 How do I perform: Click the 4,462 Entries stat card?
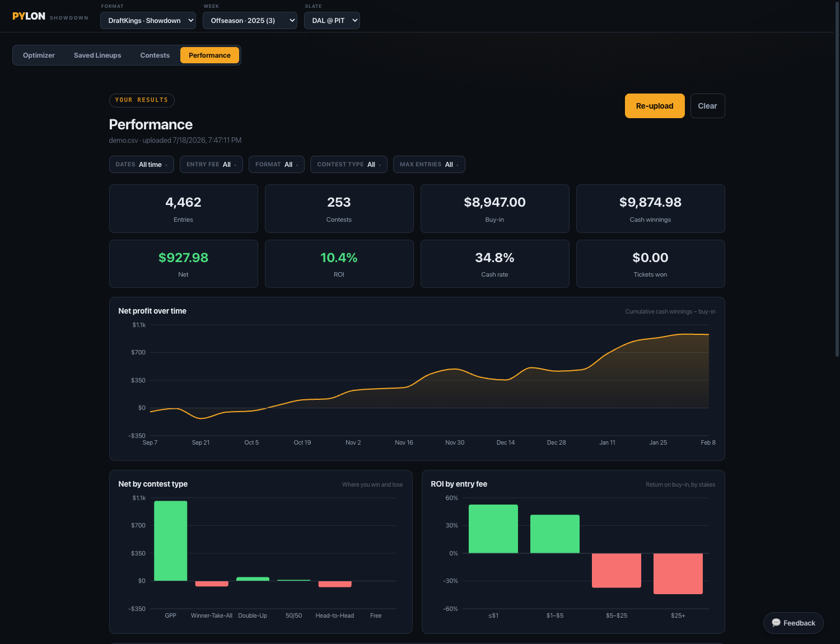[x=183, y=208]
